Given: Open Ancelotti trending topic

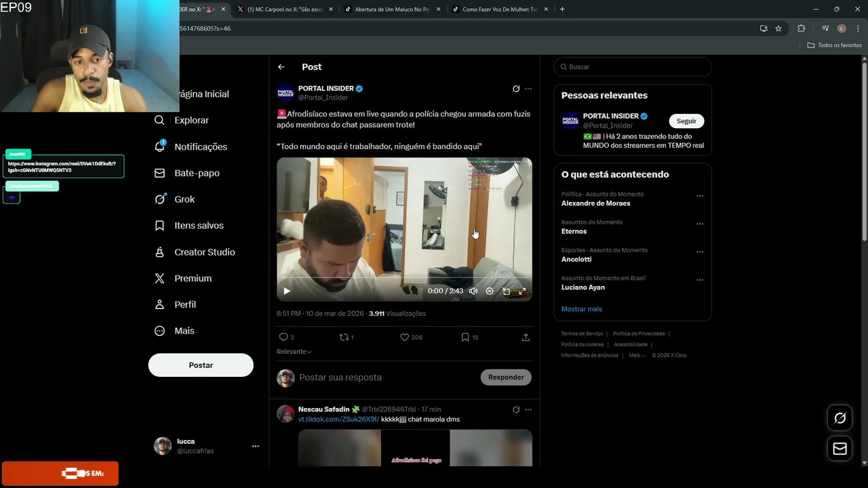Looking at the screenshot, I should pos(576,260).
